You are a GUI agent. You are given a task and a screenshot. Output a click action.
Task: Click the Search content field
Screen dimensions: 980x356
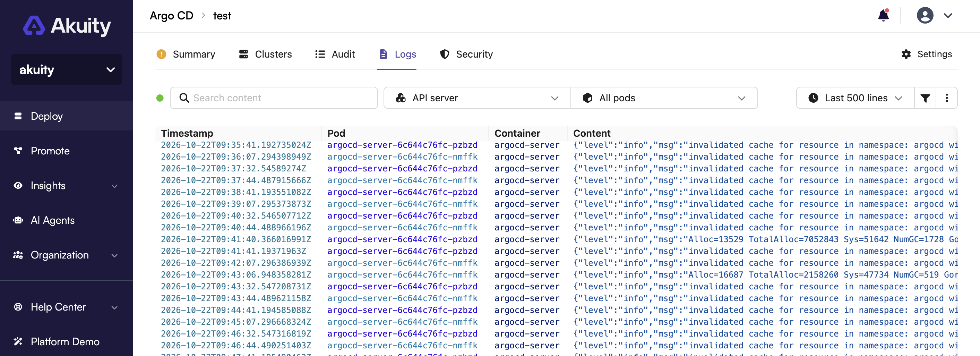[274, 98]
